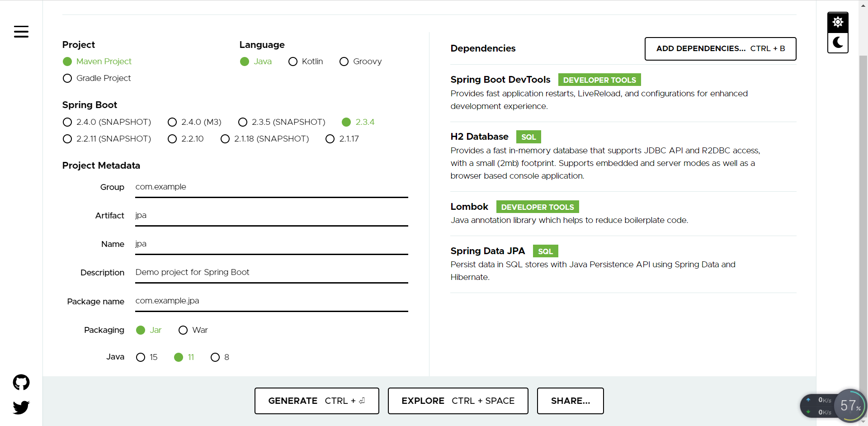
Task: Open the hamburger menu
Action: (21, 32)
